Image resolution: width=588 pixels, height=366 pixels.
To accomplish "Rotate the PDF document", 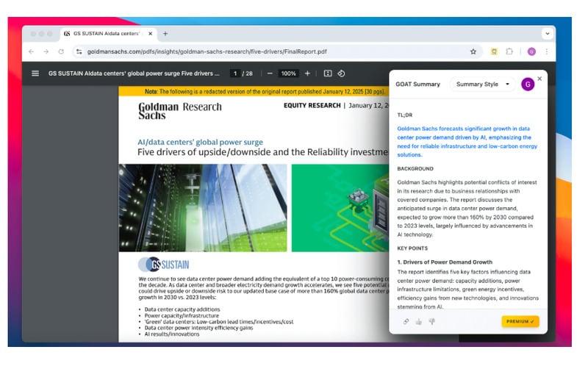I will point(342,73).
